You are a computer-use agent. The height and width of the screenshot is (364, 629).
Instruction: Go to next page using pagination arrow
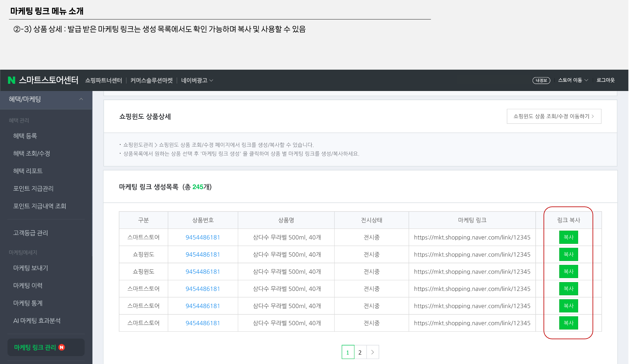(373, 352)
